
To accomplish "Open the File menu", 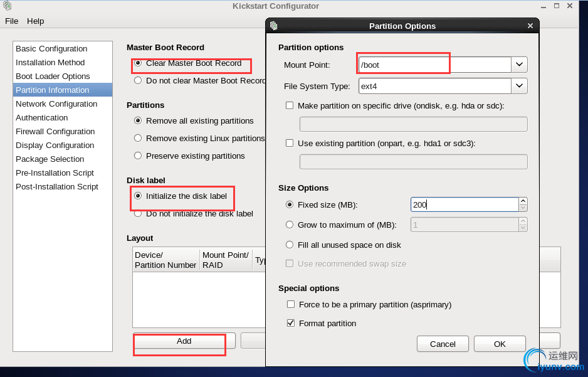I will point(12,21).
